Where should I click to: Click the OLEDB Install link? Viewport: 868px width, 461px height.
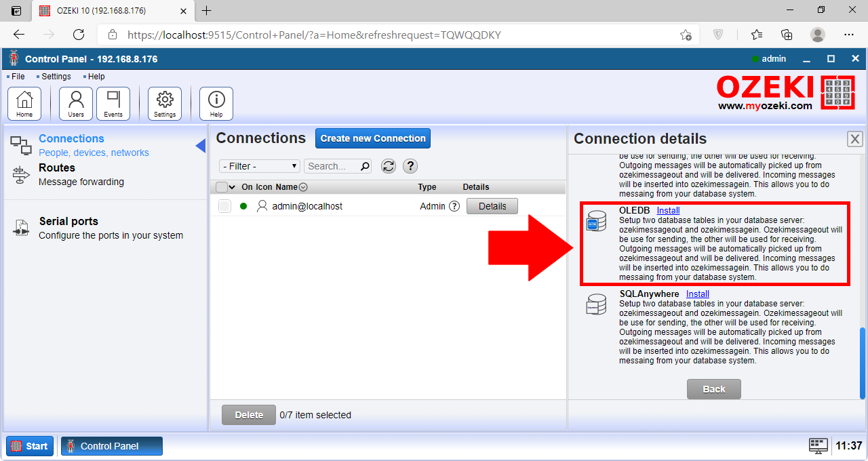668,211
